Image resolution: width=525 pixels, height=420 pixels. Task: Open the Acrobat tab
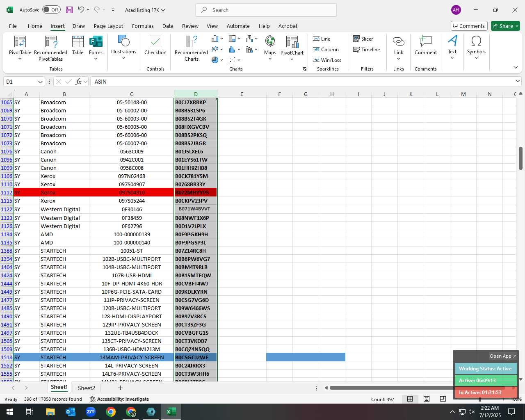click(x=288, y=26)
